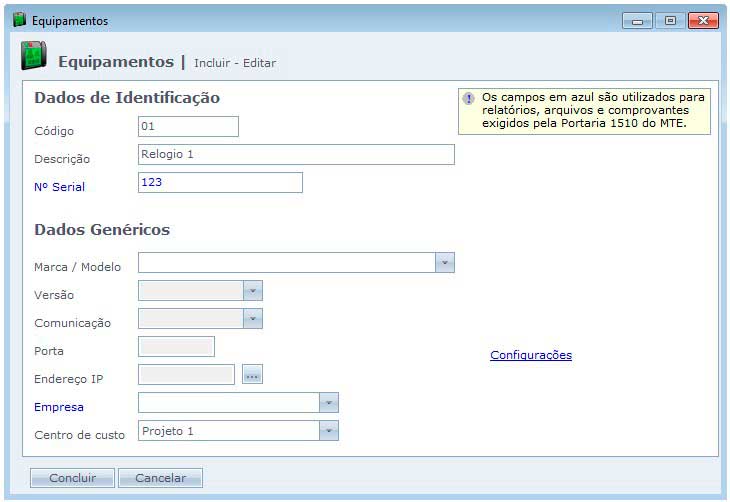Screen dimensions: 730x502
Task: Open the Configurações link
Action: [x=530, y=355]
